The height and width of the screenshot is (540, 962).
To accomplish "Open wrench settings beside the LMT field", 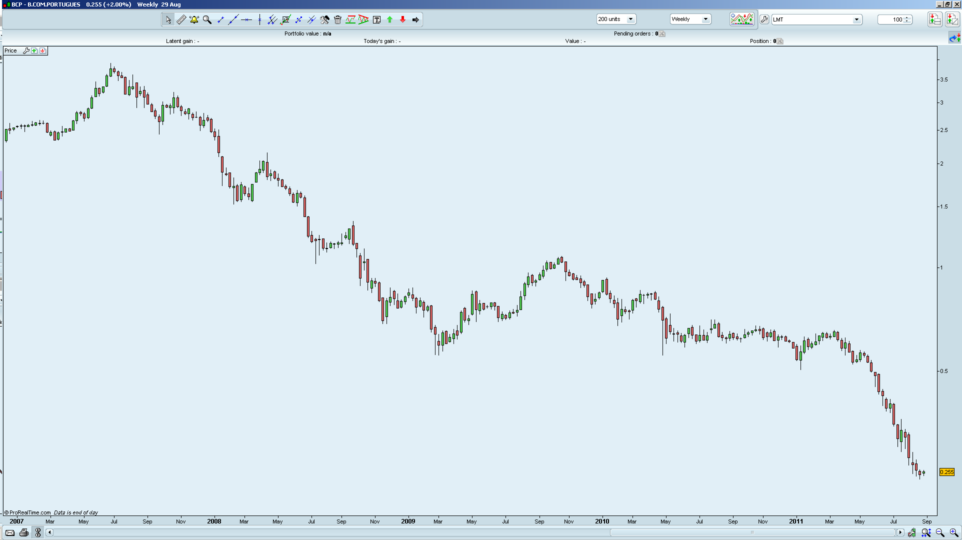I will click(764, 20).
